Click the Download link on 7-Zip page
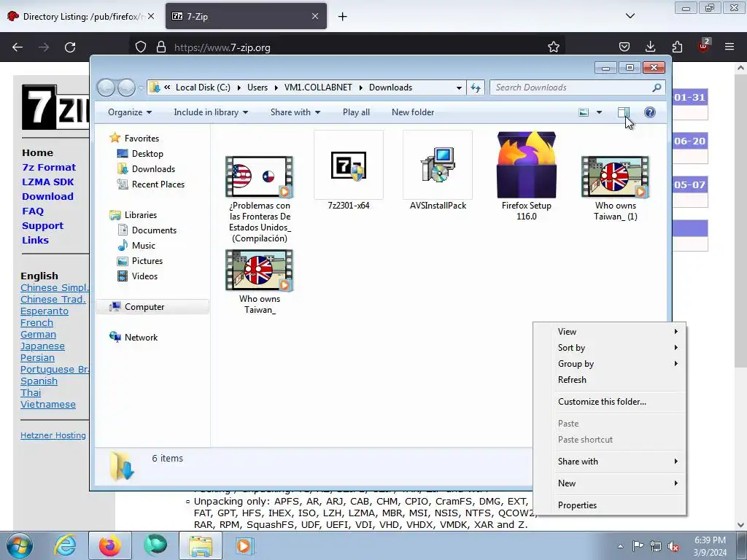The width and height of the screenshot is (747, 560). pos(47,196)
